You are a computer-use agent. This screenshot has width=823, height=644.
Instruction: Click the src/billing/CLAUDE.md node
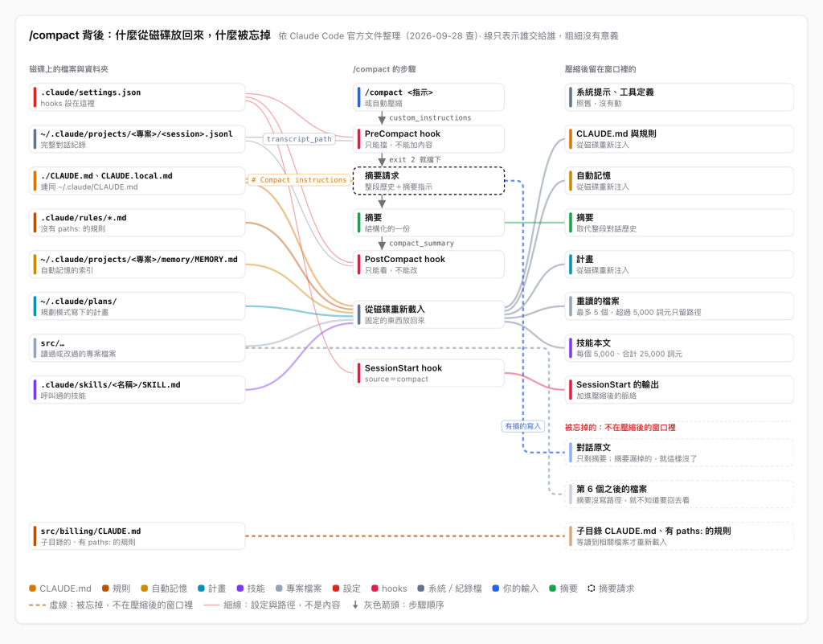pyautogui.click(x=137, y=536)
